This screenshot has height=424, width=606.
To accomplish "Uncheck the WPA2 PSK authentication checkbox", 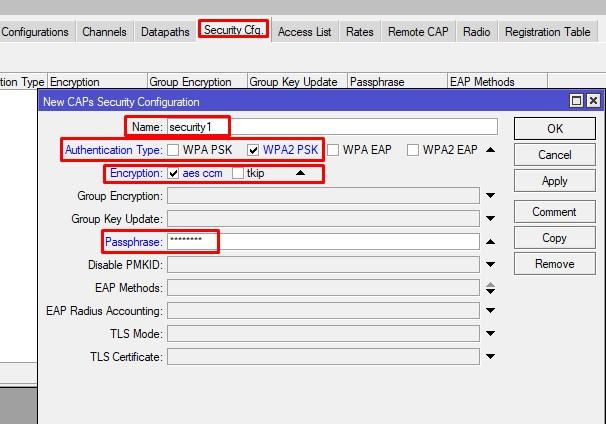I will (x=253, y=150).
